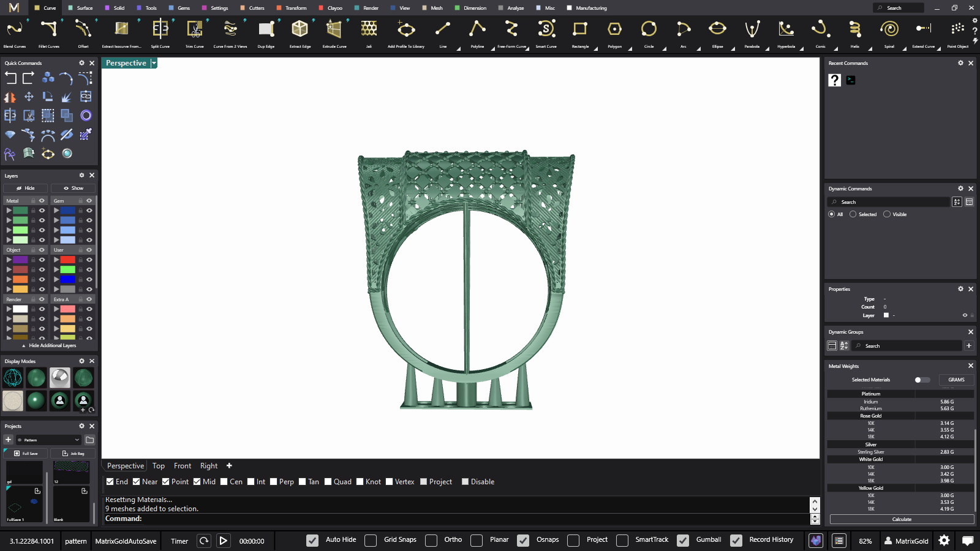Open Quick Commands panel settings gear

pos(81,63)
